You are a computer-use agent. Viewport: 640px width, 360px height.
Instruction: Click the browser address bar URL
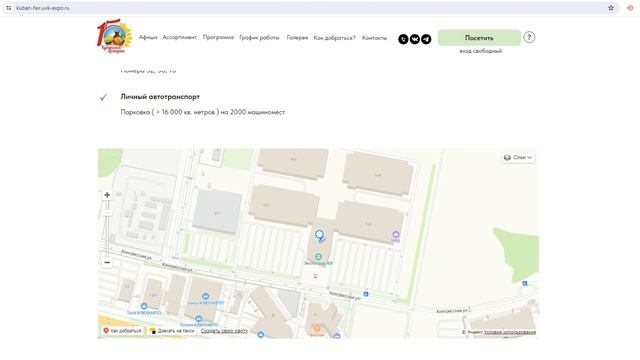pyautogui.click(x=43, y=8)
